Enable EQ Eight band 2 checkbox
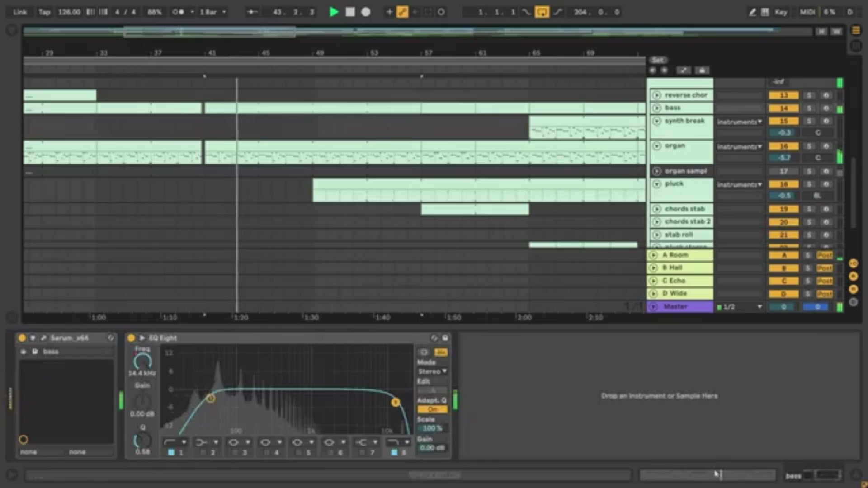 click(x=203, y=453)
